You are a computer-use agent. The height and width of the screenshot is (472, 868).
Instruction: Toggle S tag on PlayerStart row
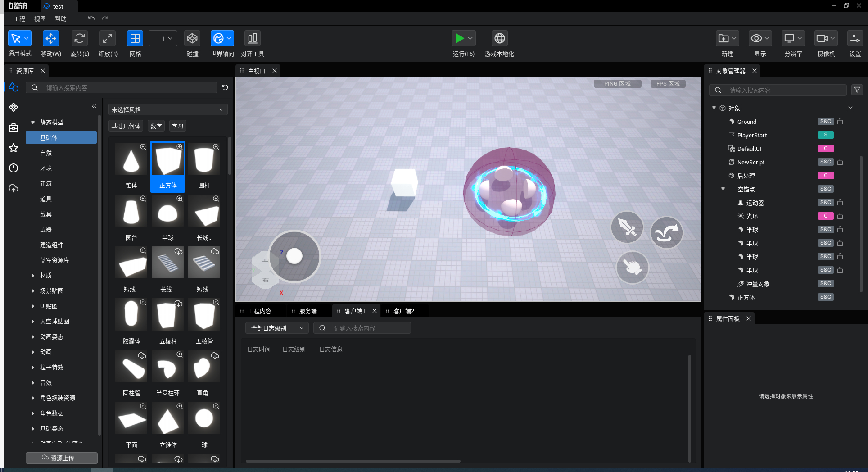pyautogui.click(x=826, y=135)
